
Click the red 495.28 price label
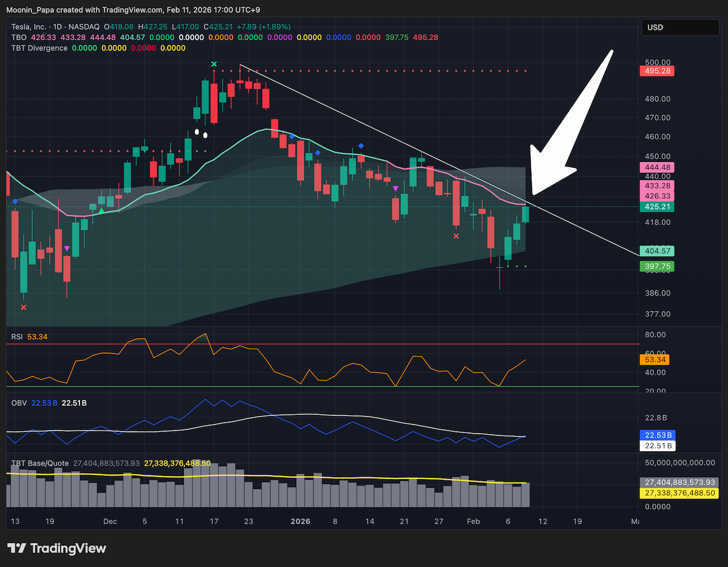point(657,71)
